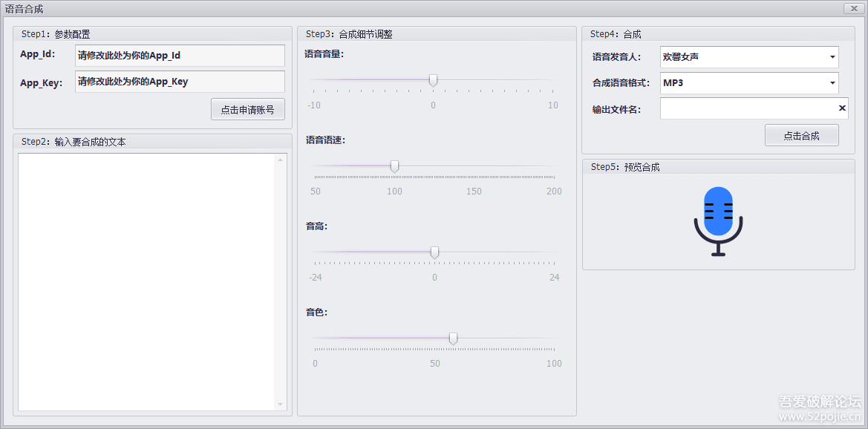Click the 语音语速 label
This screenshot has width=868, height=429.
325,140
